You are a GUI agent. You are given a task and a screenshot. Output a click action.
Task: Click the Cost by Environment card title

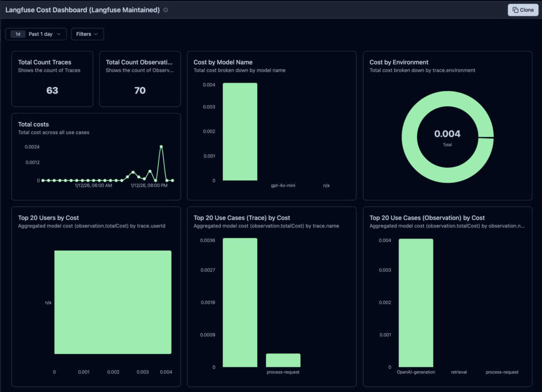click(399, 62)
